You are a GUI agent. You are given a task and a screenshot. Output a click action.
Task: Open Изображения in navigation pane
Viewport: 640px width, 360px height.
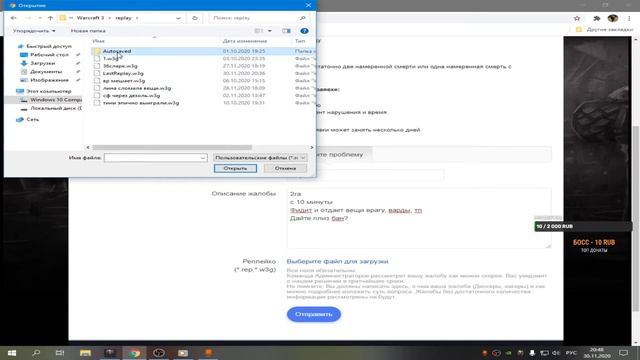coord(49,80)
